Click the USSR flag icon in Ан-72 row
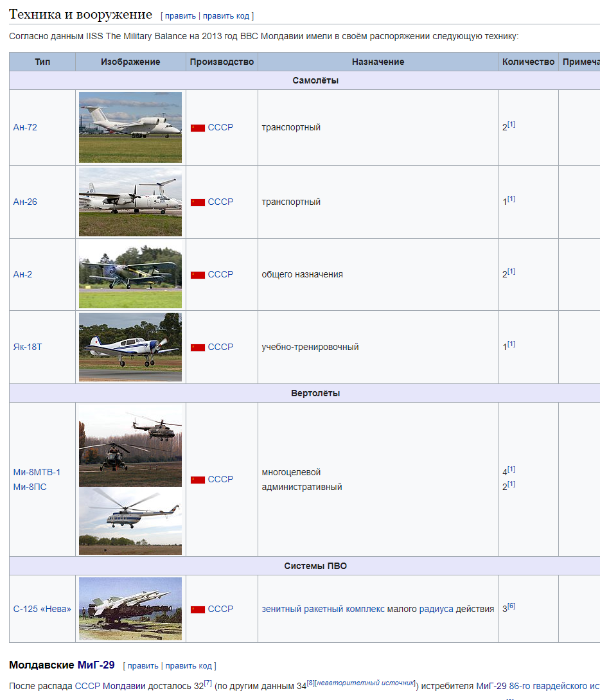 [x=198, y=128]
